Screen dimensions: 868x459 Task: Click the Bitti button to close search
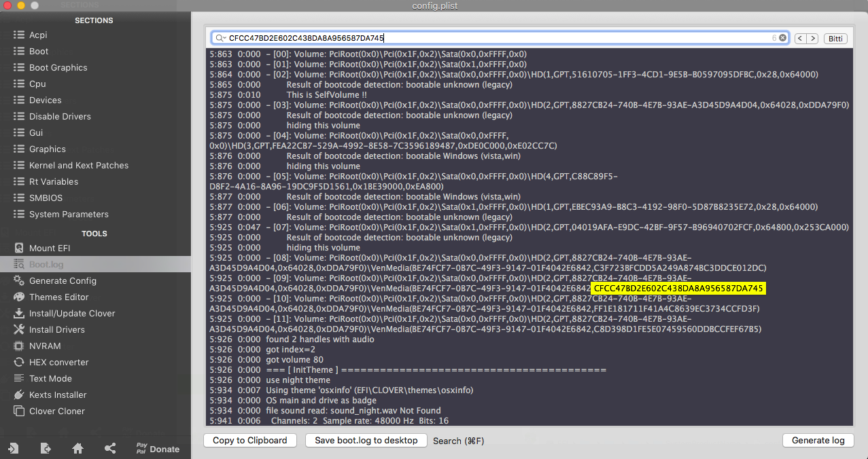point(835,39)
